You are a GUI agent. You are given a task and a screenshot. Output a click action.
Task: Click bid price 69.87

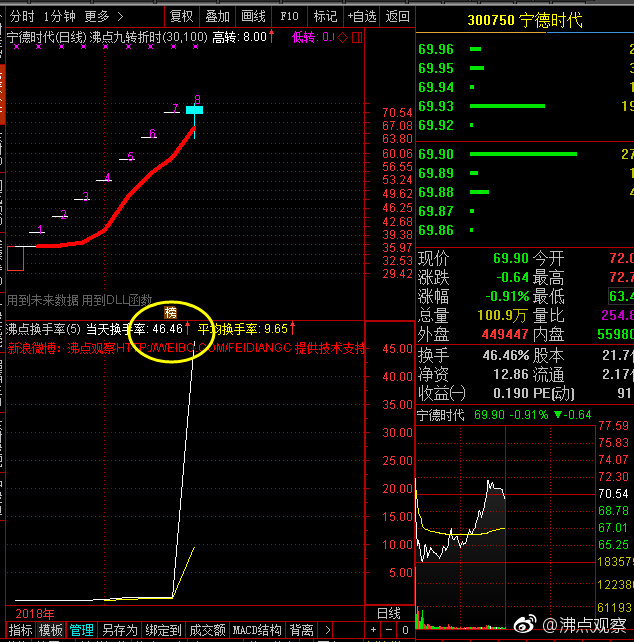tap(436, 211)
